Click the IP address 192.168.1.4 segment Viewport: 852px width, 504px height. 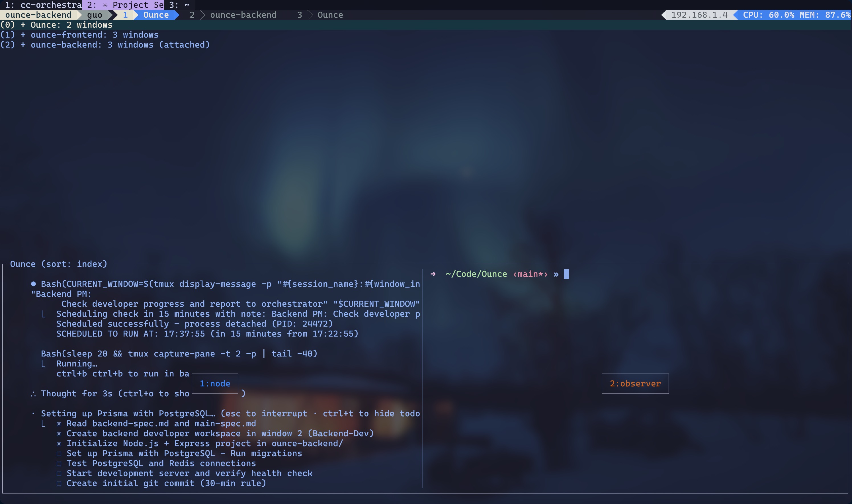click(x=699, y=15)
